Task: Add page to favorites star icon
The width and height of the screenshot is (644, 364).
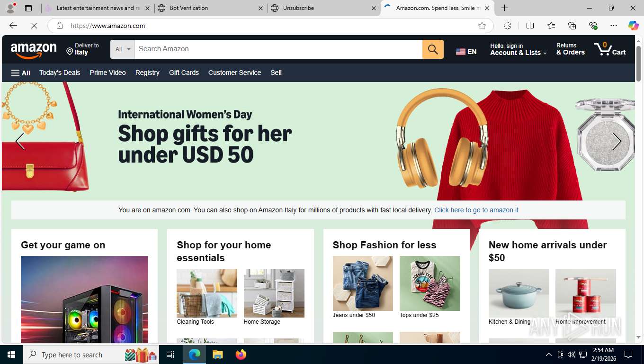Action: click(x=482, y=26)
